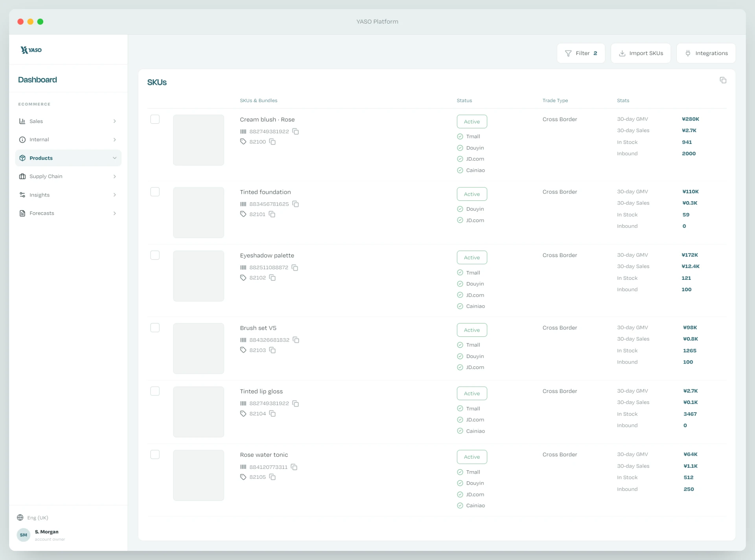Click the YASO logo
Screen dimensions: 755x560
pyautogui.click(x=31, y=50)
